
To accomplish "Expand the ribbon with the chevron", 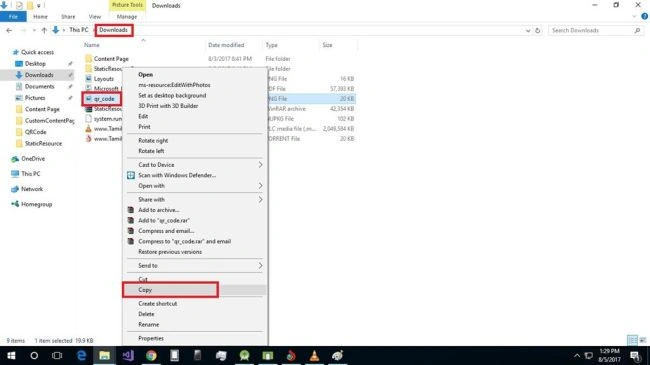I will tap(634, 17).
